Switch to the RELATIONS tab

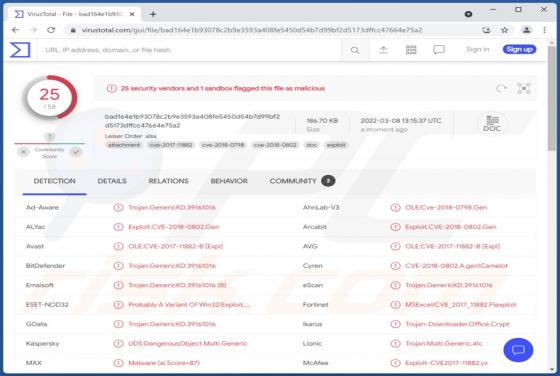pos(168,181)
